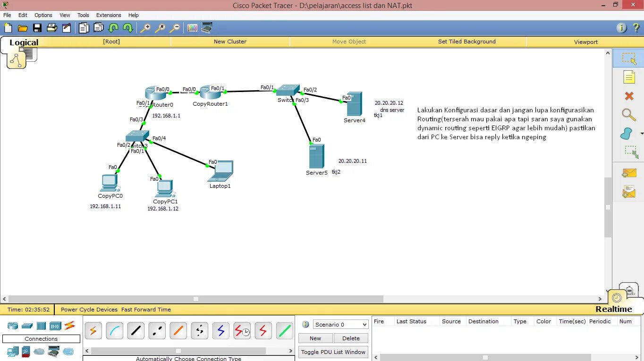Pick the green Octal cable

coord(284,331)
